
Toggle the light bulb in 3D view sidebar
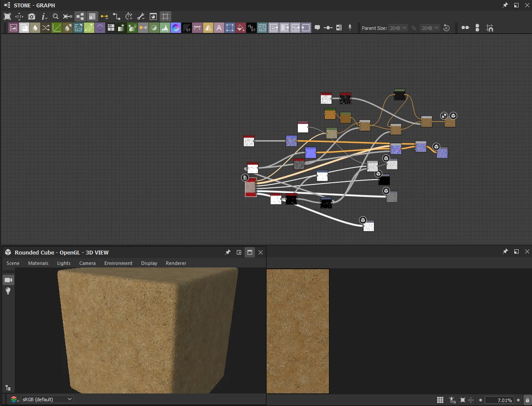(8, 291)
